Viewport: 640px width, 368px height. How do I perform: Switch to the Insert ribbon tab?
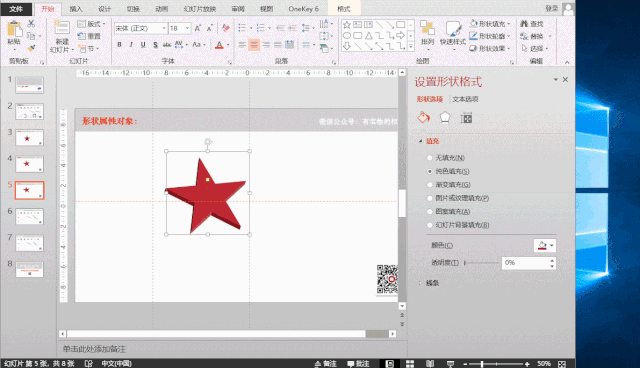(76, 9)
